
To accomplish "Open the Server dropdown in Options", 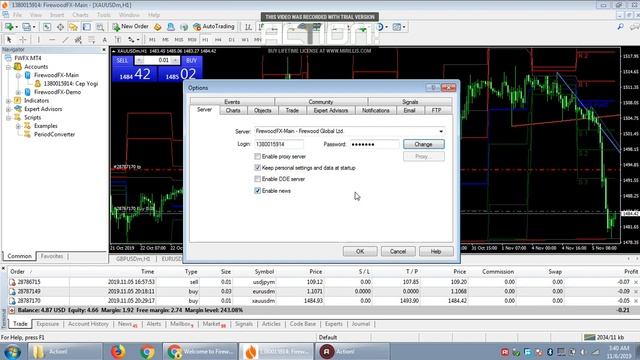I will (441, 131).
